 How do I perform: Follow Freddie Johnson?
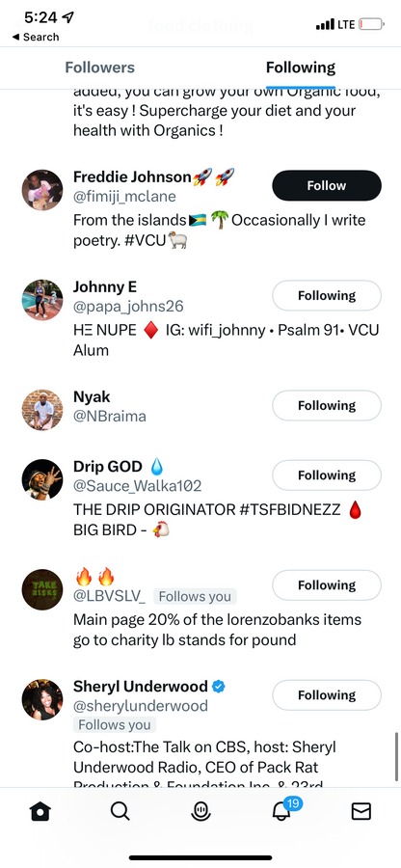click(327, 185)
